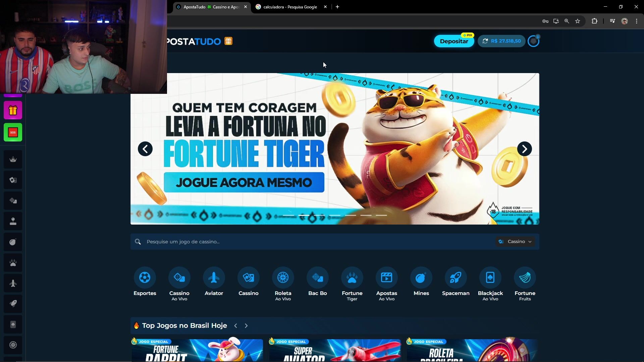
Task: Select the paw print icon in sidebar
Action: (x=13, y=263)
